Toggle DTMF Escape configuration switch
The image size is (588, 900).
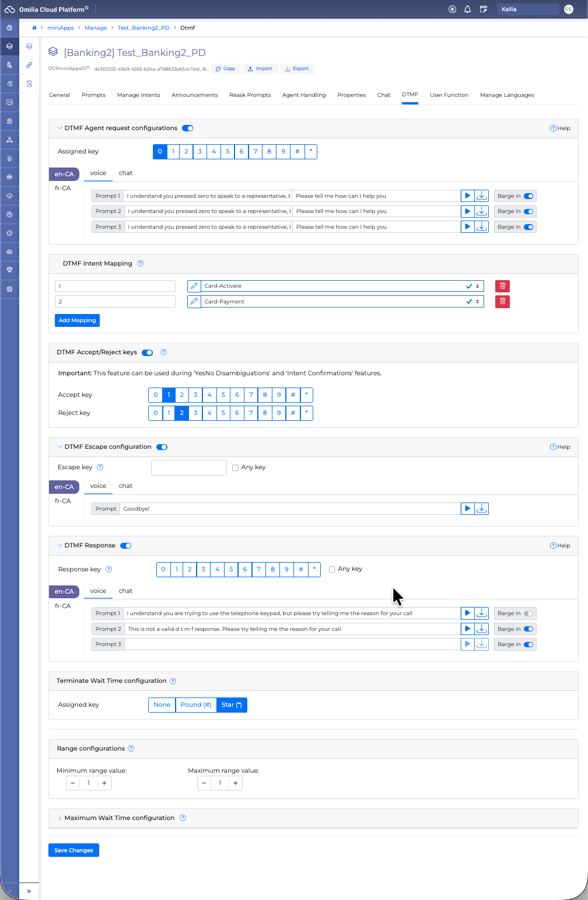click(162, 447)
